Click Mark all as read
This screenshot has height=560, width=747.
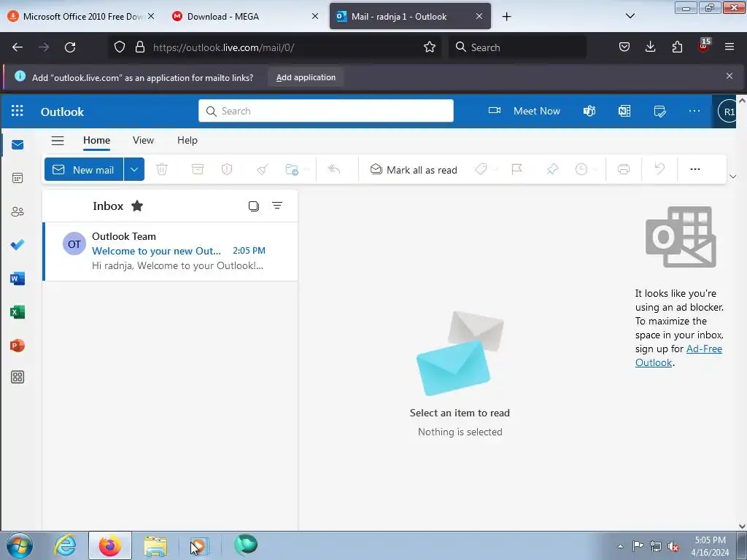[414, 169]
